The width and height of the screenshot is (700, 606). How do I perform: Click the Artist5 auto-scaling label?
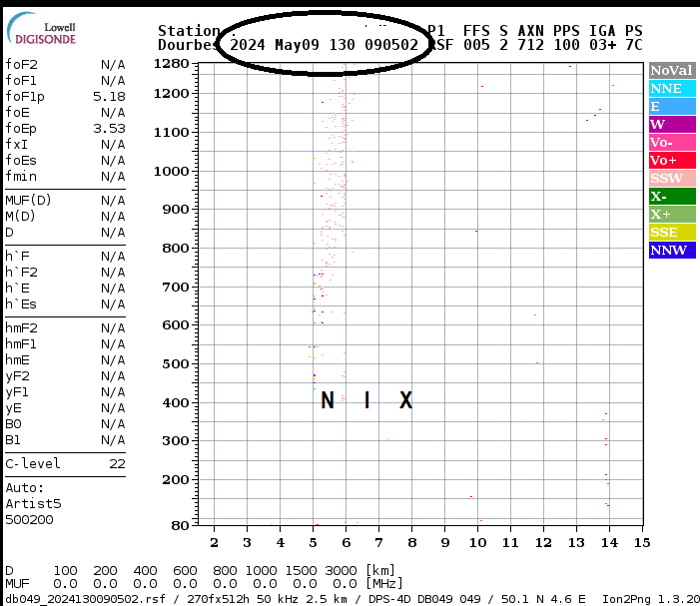coord(33,504)
